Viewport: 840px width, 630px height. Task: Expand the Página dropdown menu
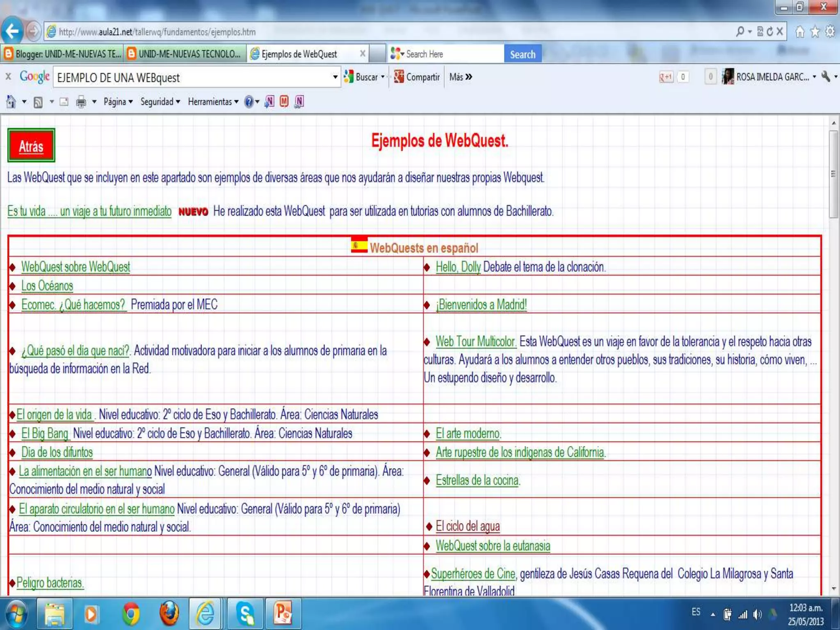pyautogui.click(x=118, y=102)
